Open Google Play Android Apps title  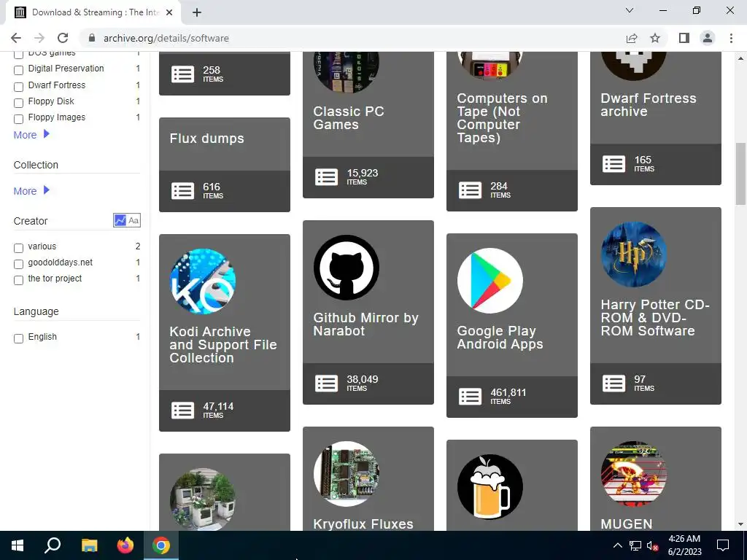tap(500, 337)
